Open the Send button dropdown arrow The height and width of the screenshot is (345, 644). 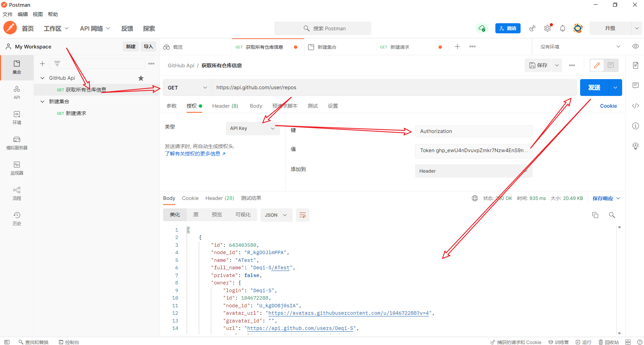615,88
